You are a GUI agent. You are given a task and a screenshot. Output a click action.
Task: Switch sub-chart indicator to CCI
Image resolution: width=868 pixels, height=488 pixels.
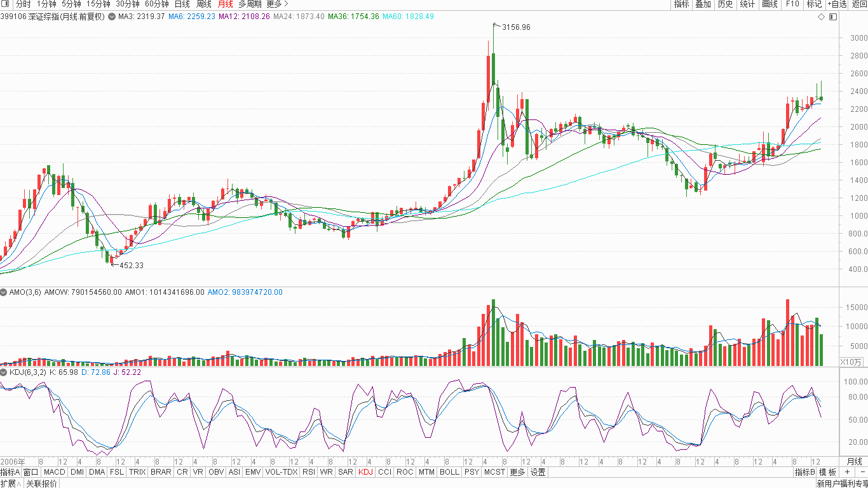385,472
